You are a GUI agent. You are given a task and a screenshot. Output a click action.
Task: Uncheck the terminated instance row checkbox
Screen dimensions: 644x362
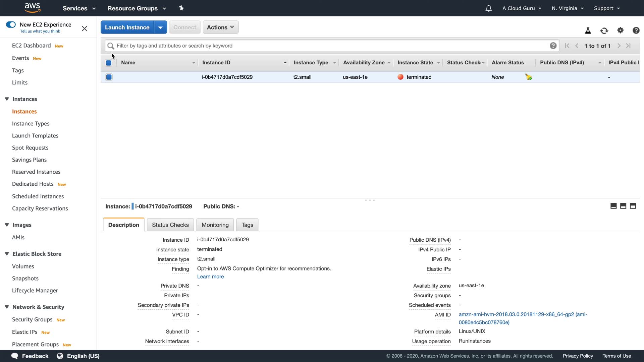pyautogui.click(x=109, y=77)
